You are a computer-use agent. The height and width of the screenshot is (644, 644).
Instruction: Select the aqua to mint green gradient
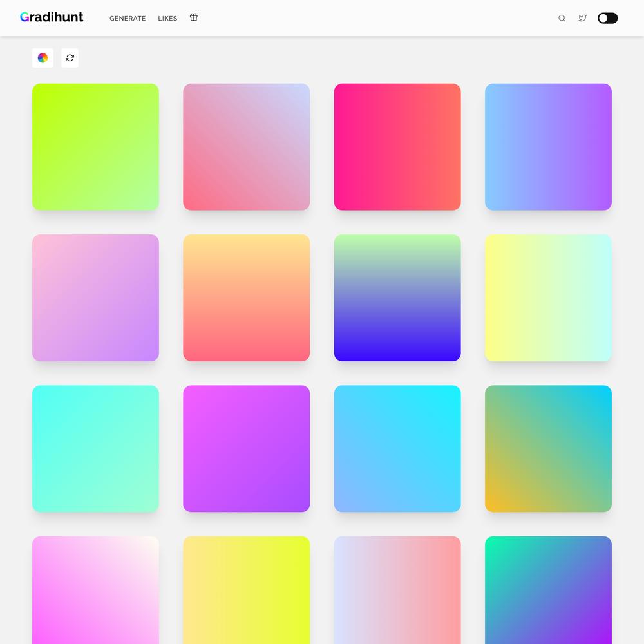pos(95,448)
